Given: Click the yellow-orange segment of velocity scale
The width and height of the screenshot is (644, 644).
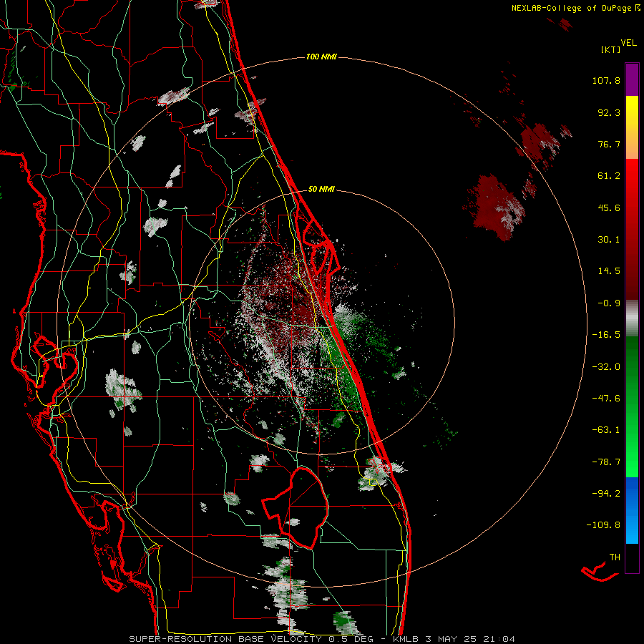Looking at the screenshot, I should 632,127.
